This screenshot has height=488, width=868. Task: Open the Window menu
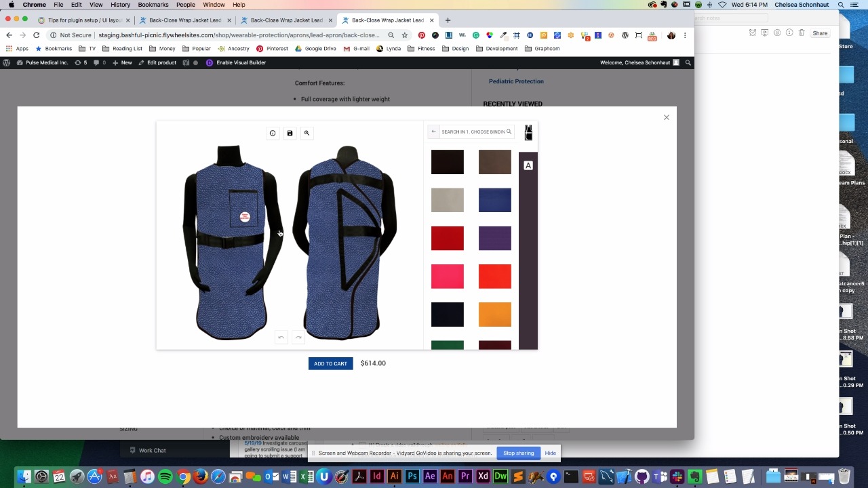pos(214,5)
